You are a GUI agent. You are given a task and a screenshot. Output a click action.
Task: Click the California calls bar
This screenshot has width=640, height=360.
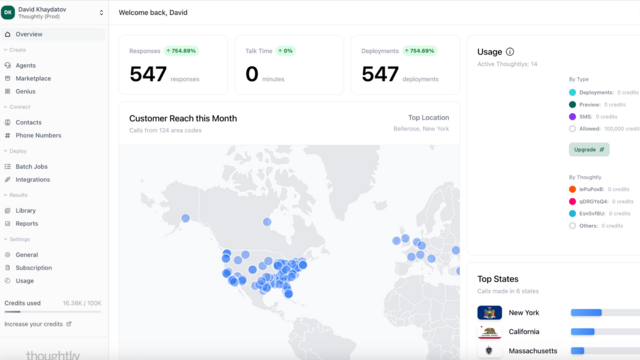coord(582,332)
